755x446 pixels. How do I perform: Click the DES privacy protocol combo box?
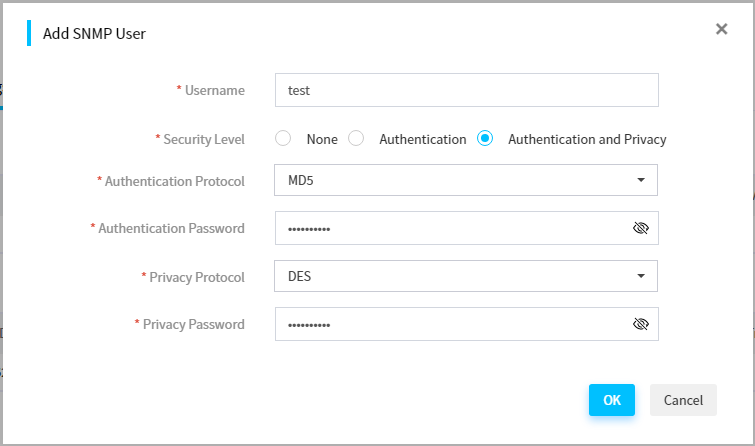point(466,276)
